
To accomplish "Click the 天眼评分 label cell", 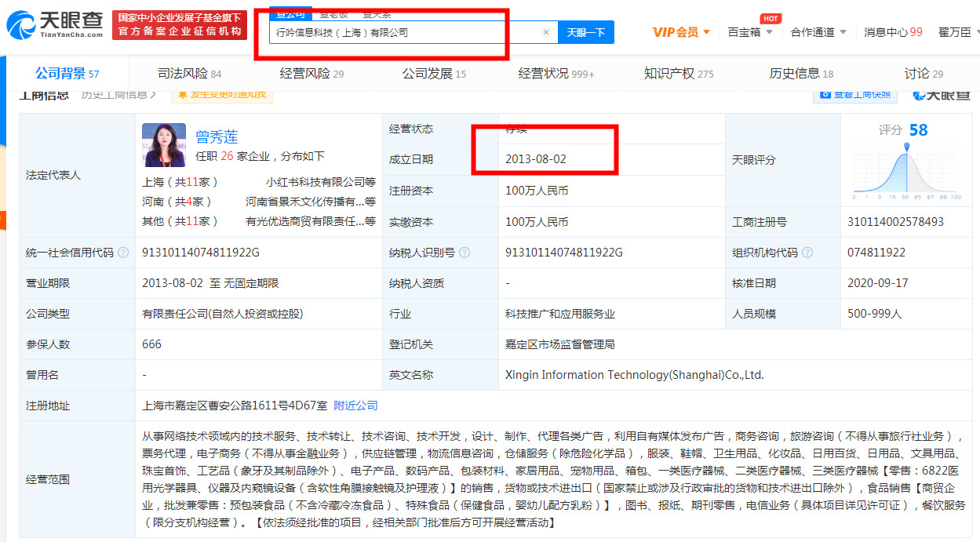I will (754, 159).
